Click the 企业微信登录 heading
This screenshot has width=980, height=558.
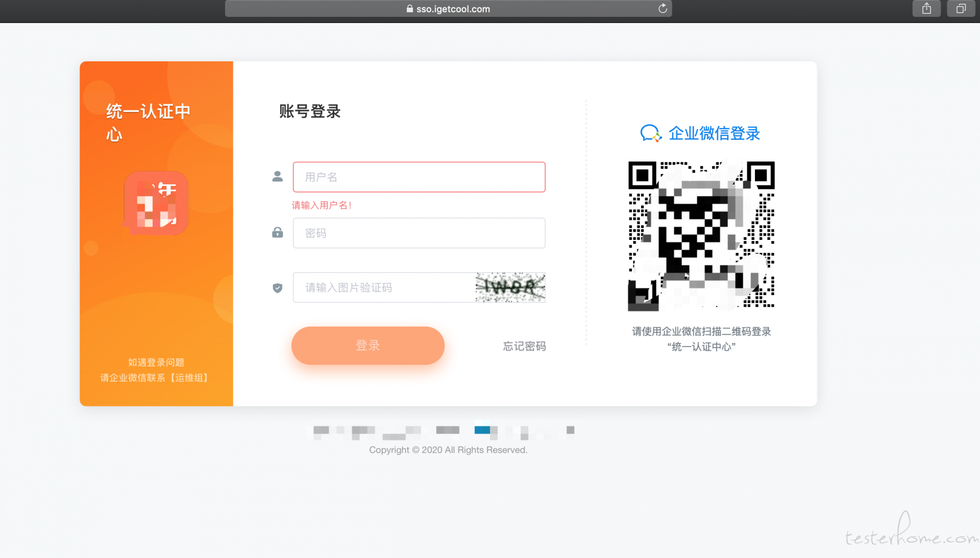714,133
